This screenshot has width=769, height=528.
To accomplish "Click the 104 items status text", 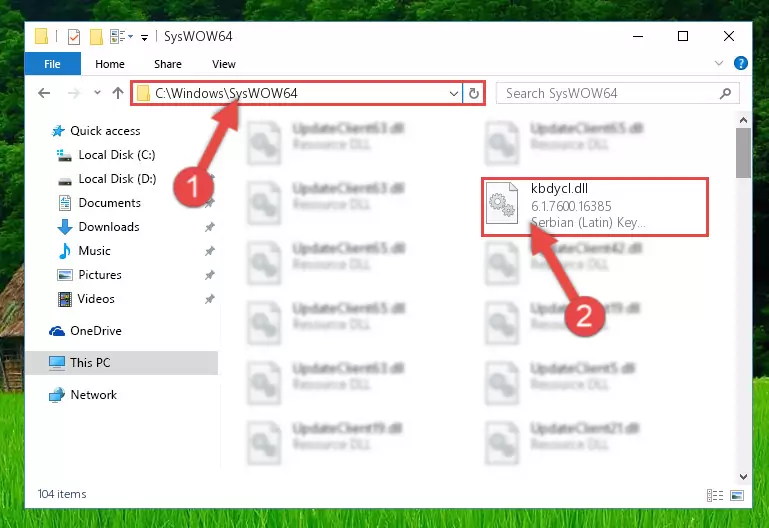I will click(62, 494).
